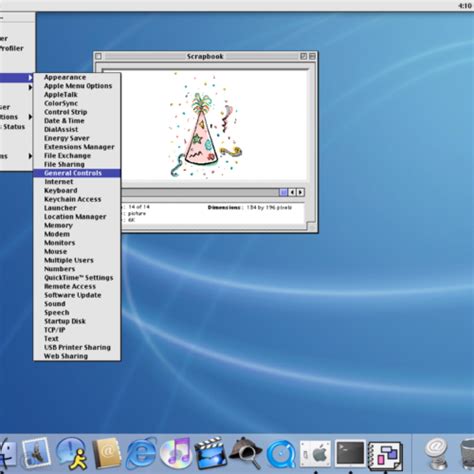474x474 pixels.
Task: Select DialAssist menu entry
Action: coord(77,129)
